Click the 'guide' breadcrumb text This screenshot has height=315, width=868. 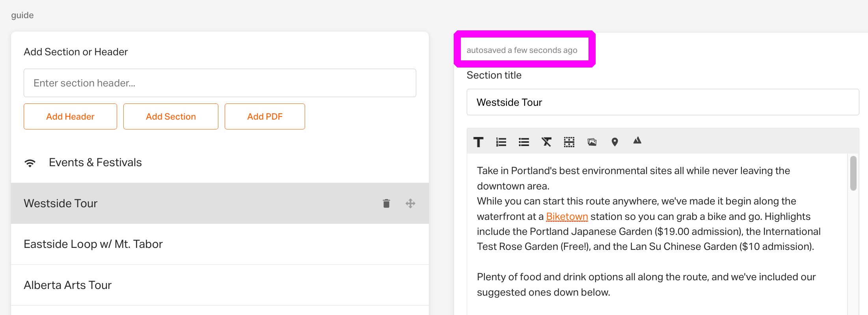click(x=22, y=15)
